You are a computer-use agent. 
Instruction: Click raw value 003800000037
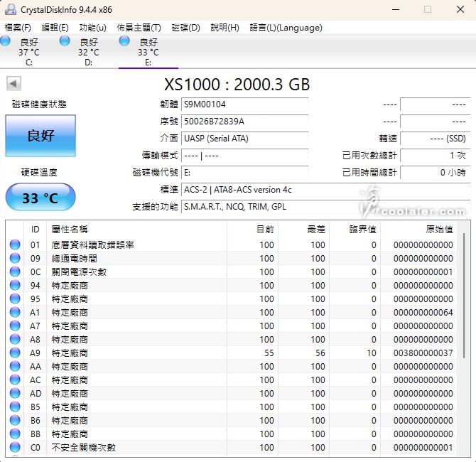(423, 353)
